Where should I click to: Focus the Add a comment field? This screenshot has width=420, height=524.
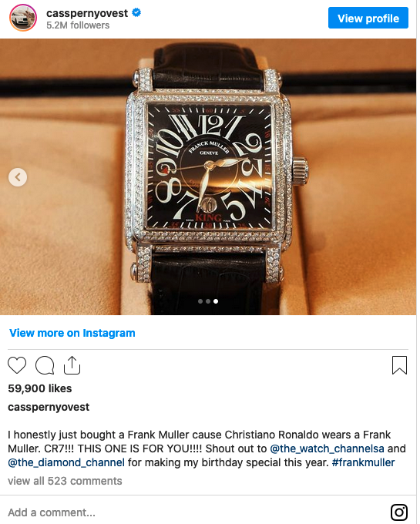click(197, 512)
